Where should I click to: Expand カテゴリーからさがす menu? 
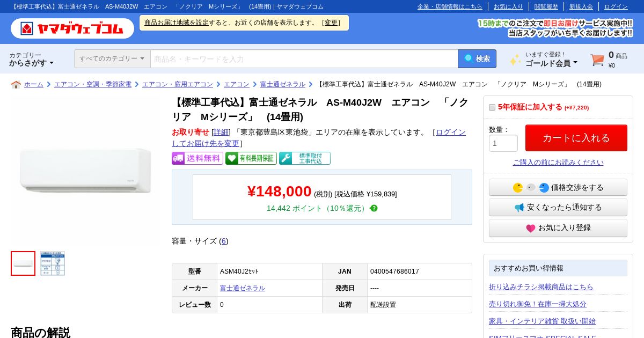pos(32,59)
